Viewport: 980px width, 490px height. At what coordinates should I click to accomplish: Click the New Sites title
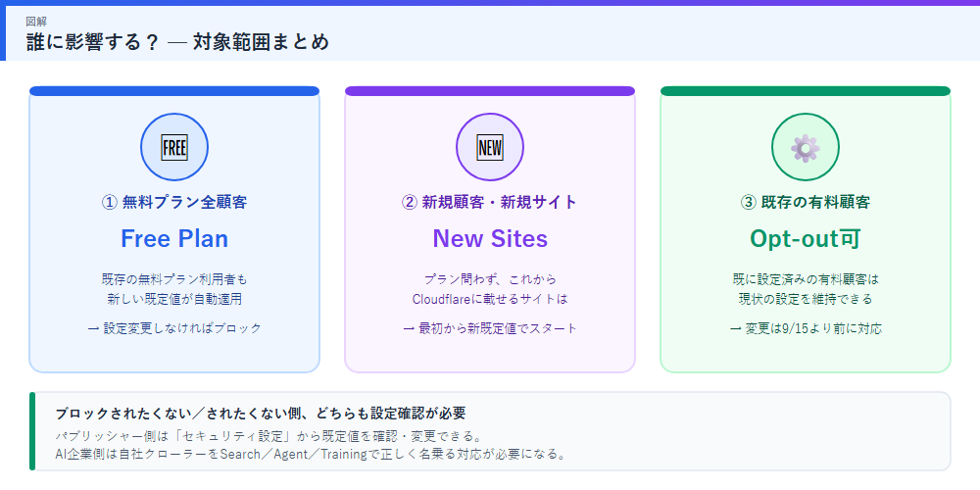click(x=490, y=238)
